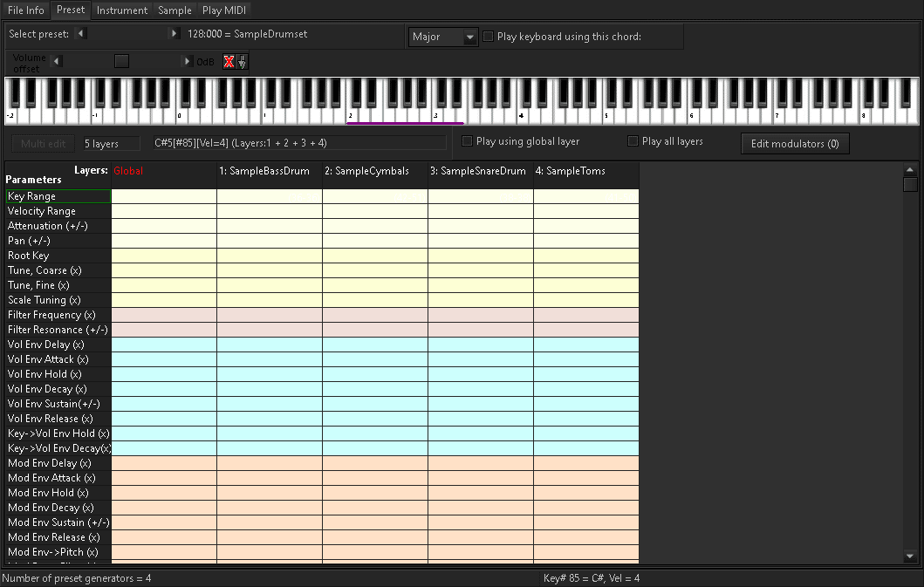Click the volume offset slider control

[x=121, y=60]
